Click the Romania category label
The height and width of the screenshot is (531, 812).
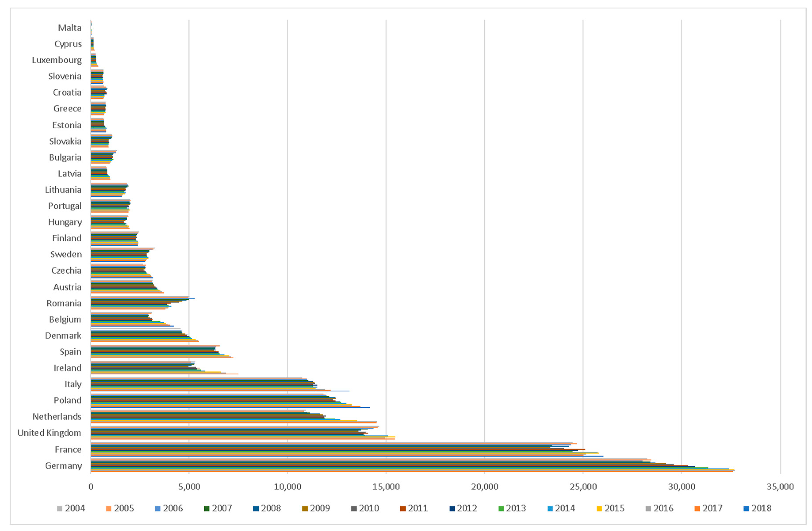(x=64, y=303)
